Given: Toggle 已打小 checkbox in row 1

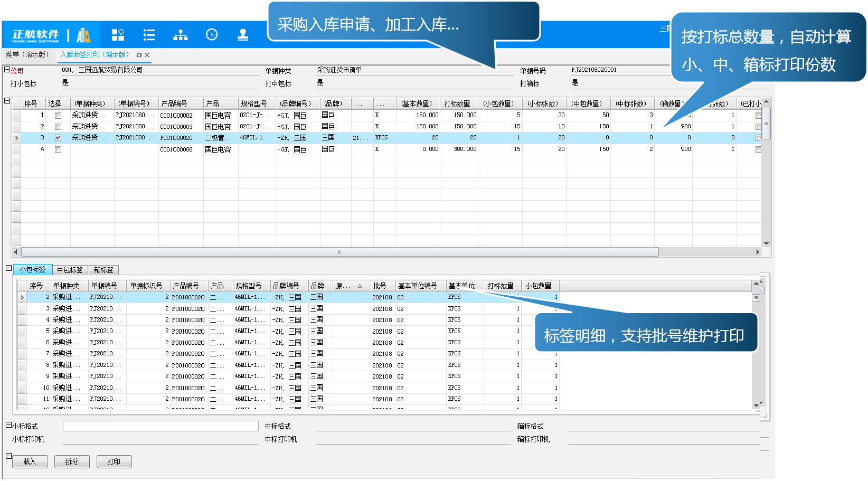Looking at the screenshot, I should (x=758, y=115).
